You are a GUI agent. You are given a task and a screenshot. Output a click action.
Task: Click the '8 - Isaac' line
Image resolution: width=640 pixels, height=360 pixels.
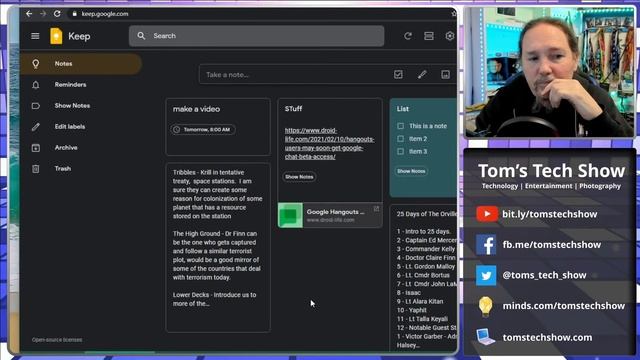(x=409, y=293)
